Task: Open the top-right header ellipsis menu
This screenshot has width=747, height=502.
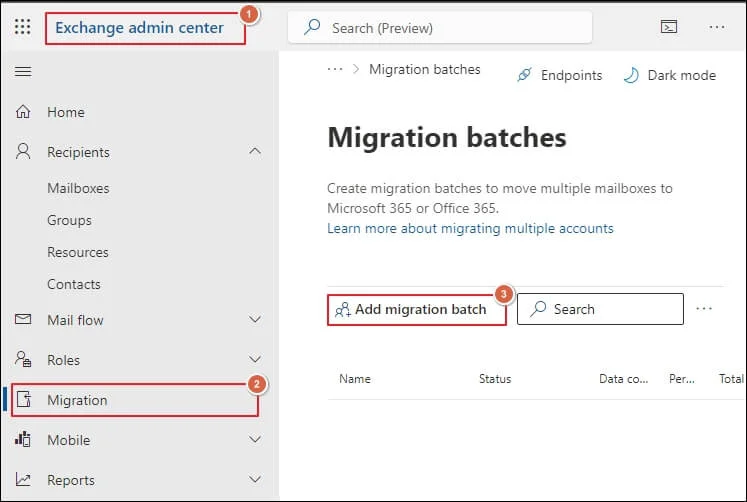Action: [x=717, y=27]
